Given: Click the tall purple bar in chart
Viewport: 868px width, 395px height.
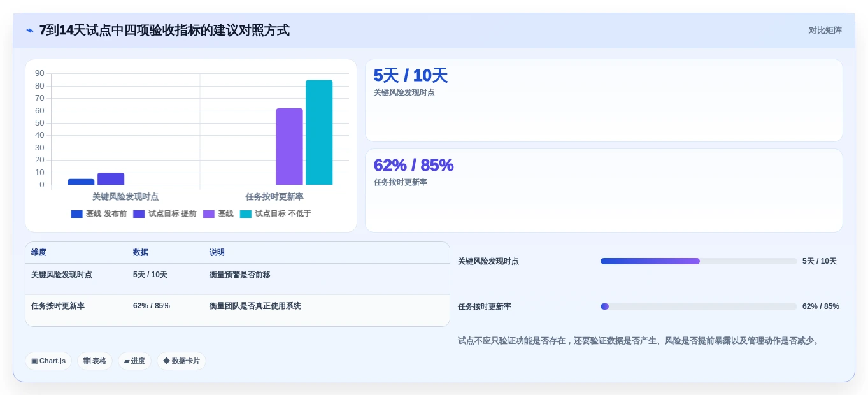Looking at the screenshot, I should (289, 147).
